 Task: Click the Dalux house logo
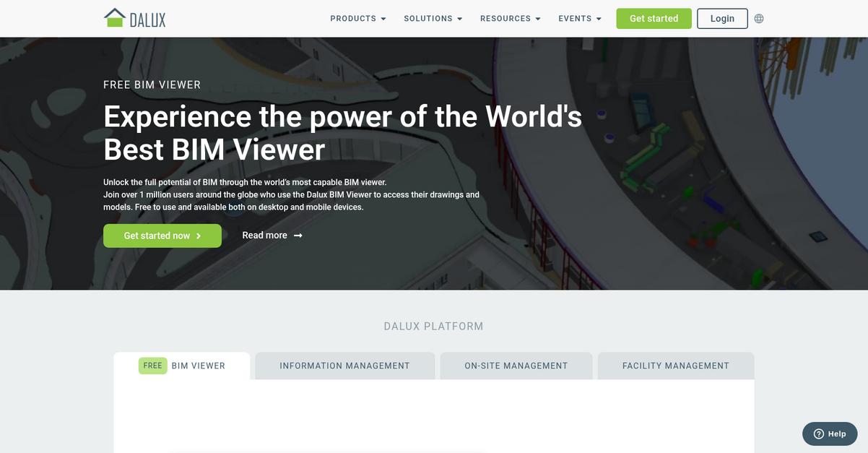pos(114,18)
